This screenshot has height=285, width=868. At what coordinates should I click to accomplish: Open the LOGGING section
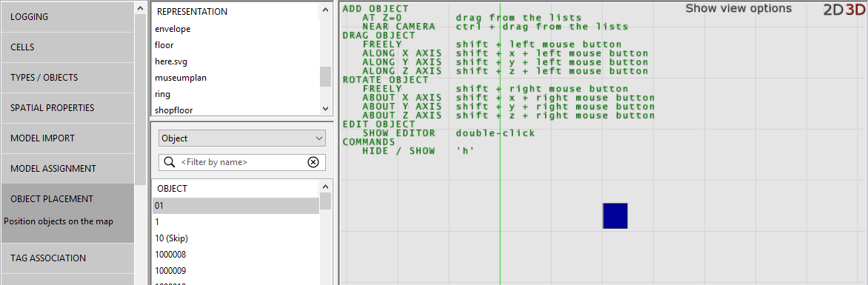[67, 17]
